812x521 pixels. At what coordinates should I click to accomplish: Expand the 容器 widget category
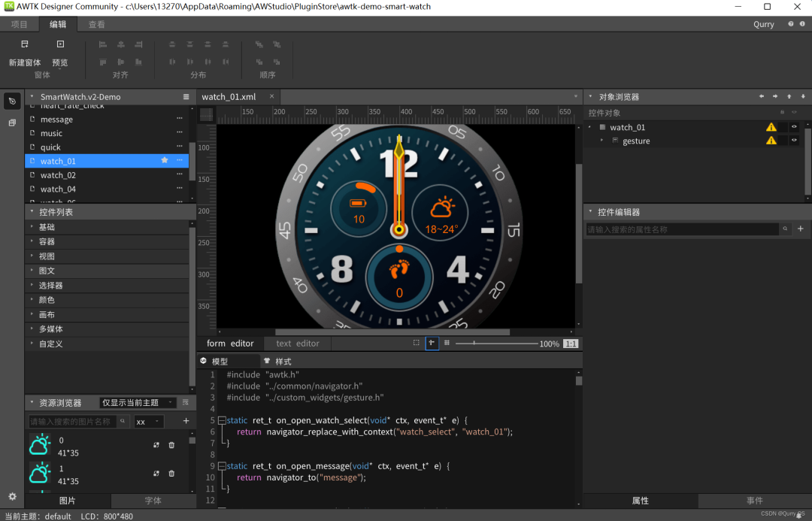tap(47, 241)
